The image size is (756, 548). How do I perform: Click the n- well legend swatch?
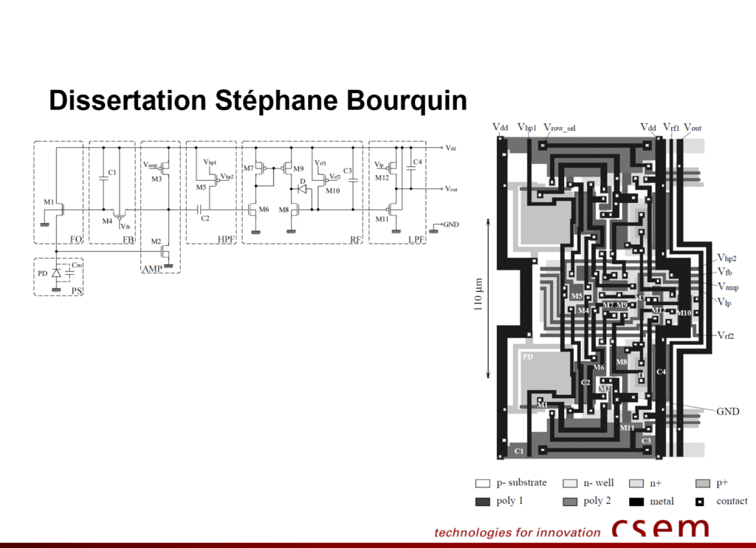(569, 483)
